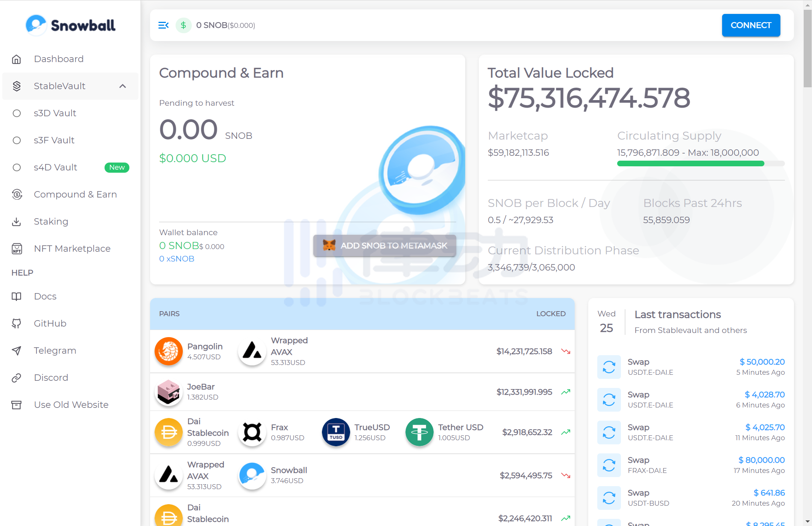Click the New badge on s4D Vault

[x=117, y=167]
